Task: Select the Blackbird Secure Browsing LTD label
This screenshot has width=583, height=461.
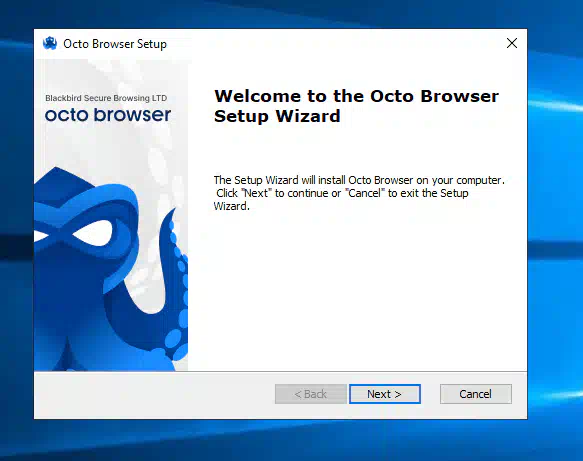Action: pos(106,98)
